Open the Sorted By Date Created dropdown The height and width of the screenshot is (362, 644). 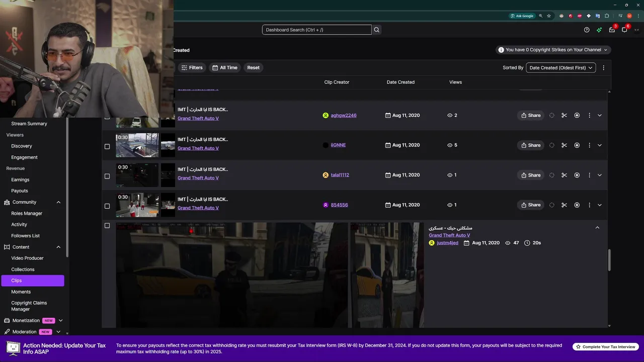click(561, 67)
